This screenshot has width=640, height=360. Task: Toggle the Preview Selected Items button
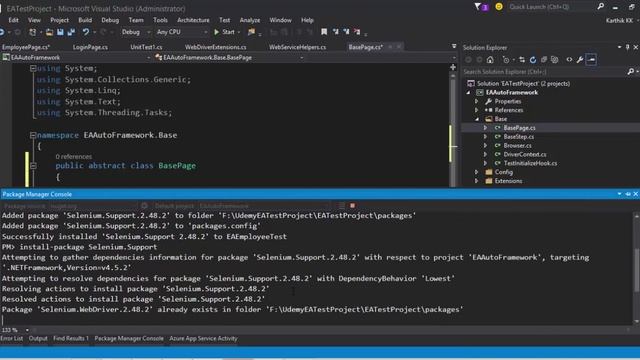tap(591, 60)
